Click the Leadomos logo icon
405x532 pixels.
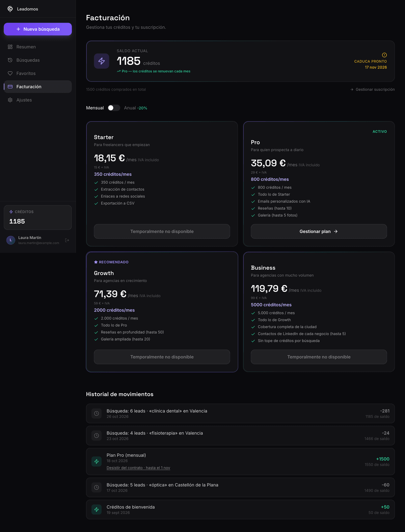[x=10, y=9]
